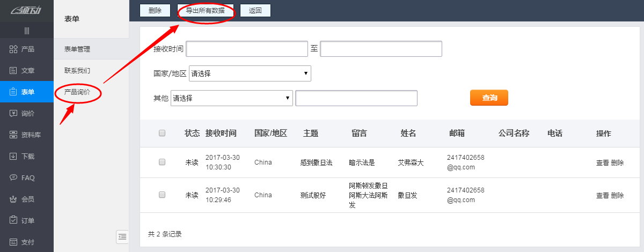The height and width of the screenshot is (252, 644).
Task: Collapse the submenu panel toggle icon
Action: click(x=122, y=236)
